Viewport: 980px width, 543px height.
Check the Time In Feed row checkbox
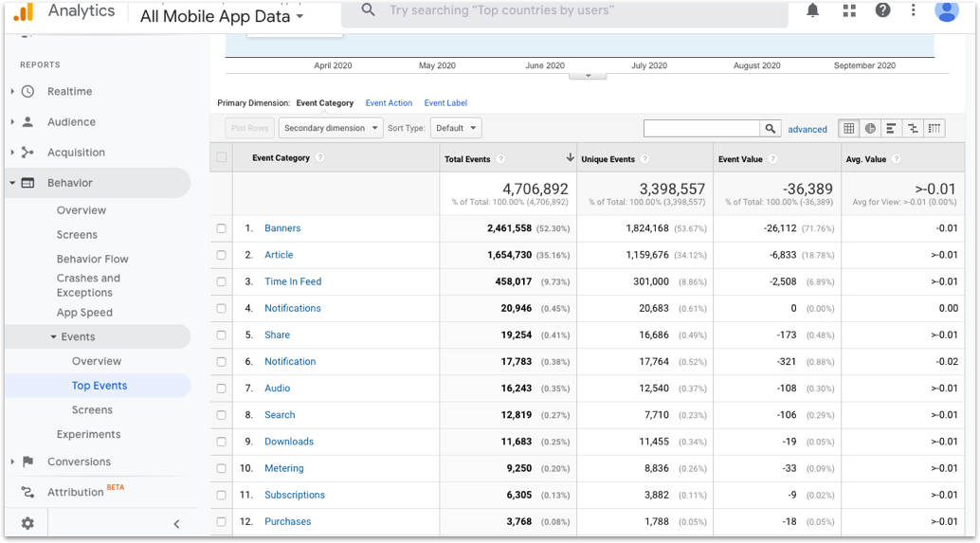[x=221, y=281]
